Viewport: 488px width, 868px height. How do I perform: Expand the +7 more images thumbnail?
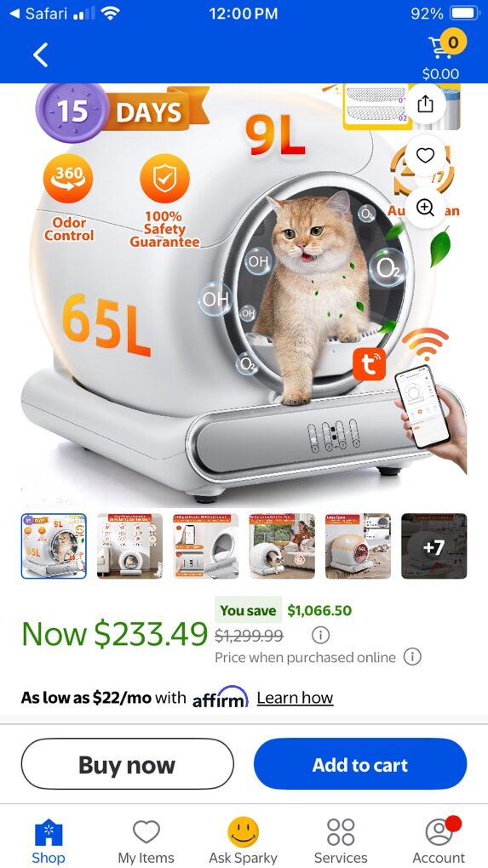[x=434, y=545]
